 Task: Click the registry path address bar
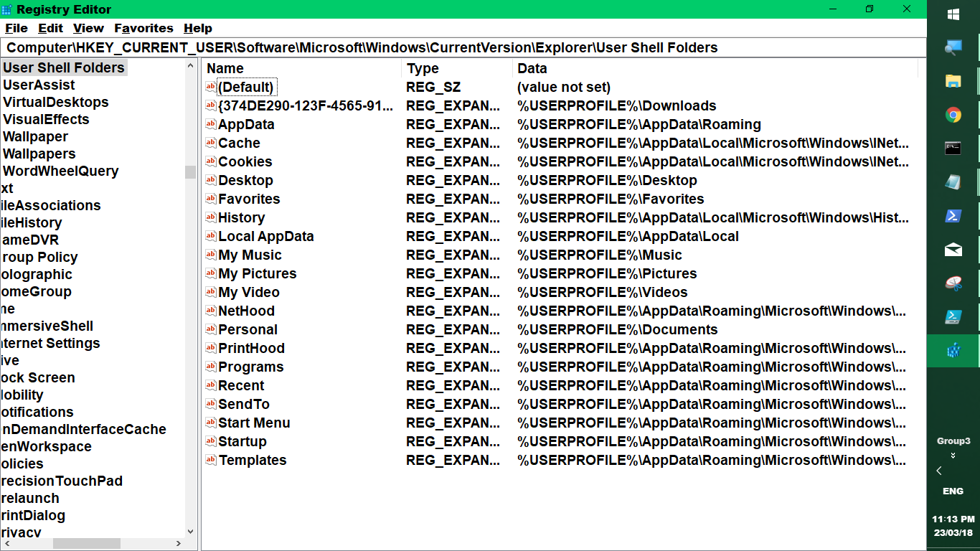pyautogui.click(x=463, y=48)
